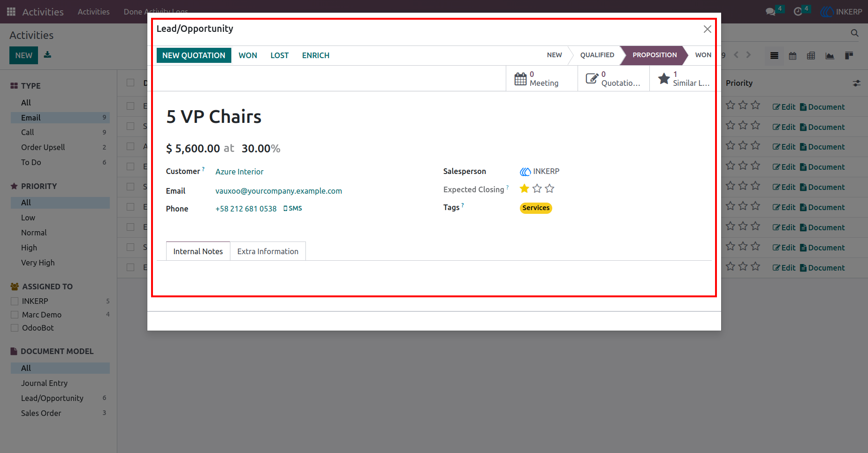This screenshot has height=453, width=868.
Task: Open the activities clock icon
Action: [x=798, y=12]
